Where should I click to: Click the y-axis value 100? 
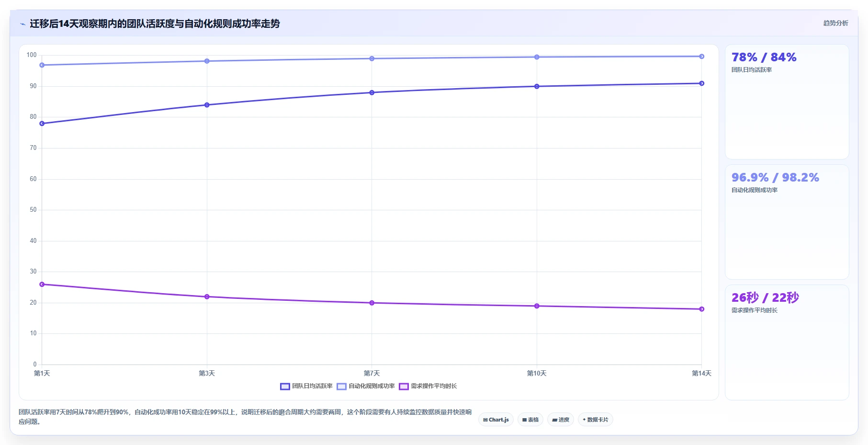(x=32, y=55)
